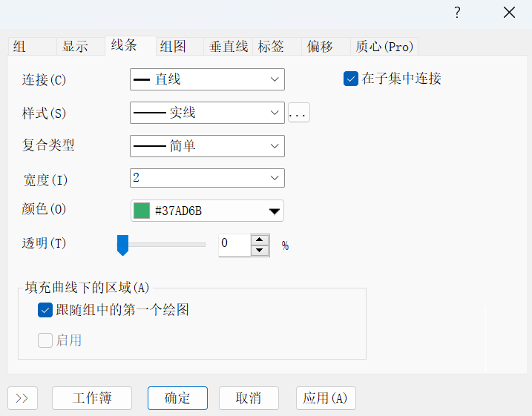This screenshot has height=416, width=532.
Task: Switch to the 组 tab
Action: point(32,46)
